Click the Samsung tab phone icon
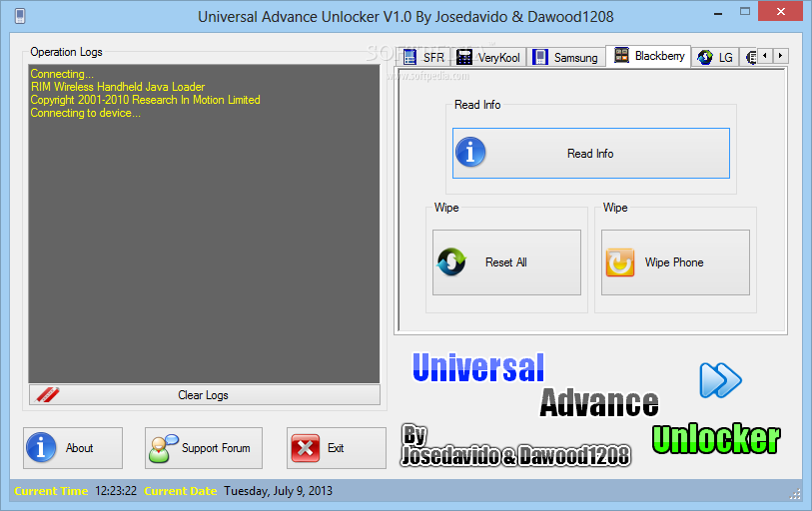Screen dimensions: 812x511 click(540, 57)
